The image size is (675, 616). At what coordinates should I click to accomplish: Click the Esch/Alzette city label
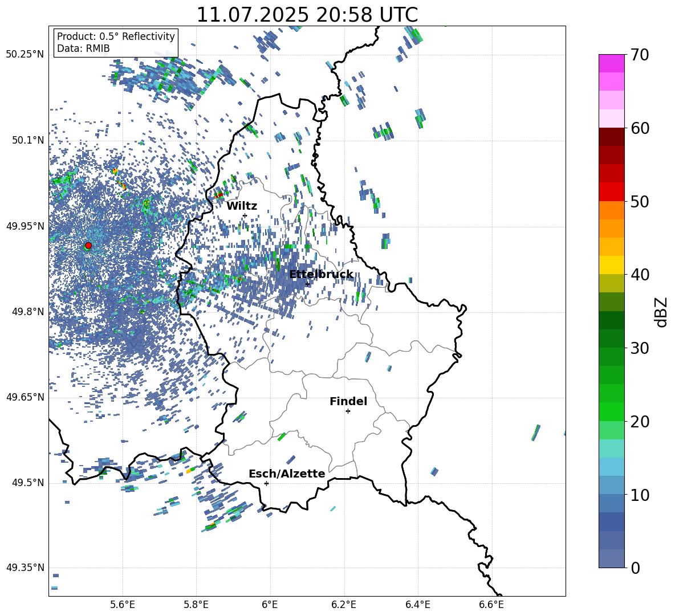(287, 474)
